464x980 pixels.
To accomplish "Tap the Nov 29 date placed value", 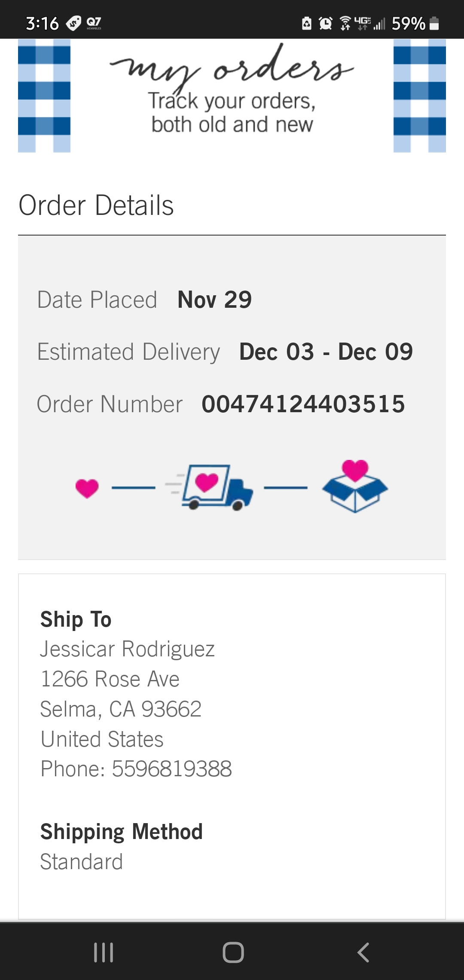I will pos(214,300).
